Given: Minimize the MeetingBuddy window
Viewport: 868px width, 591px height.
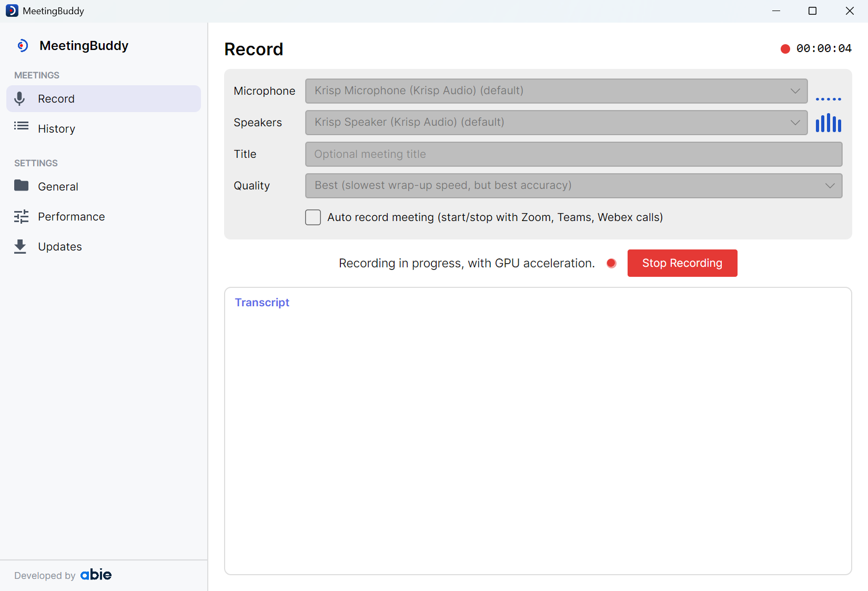Looking at the screenshot, I should (776, 11).
